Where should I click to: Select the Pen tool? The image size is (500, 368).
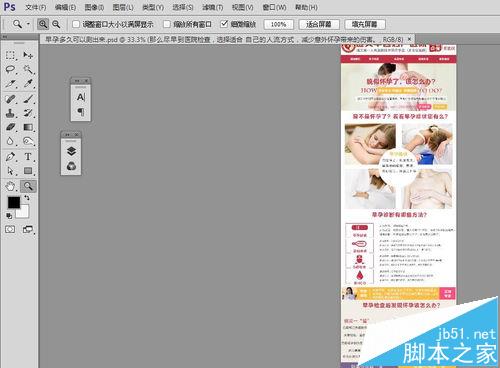(x=10, y=157)
